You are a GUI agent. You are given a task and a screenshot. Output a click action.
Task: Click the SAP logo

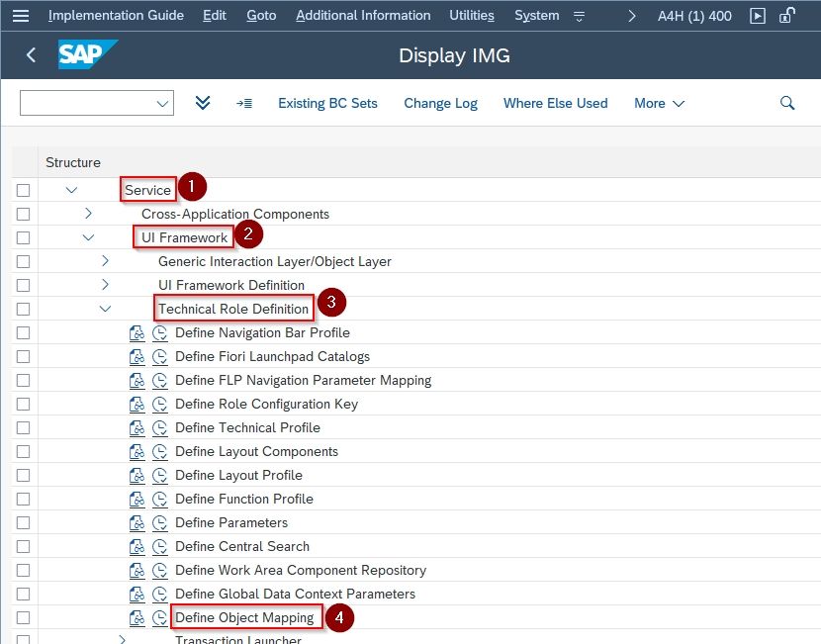coord(87,54)
